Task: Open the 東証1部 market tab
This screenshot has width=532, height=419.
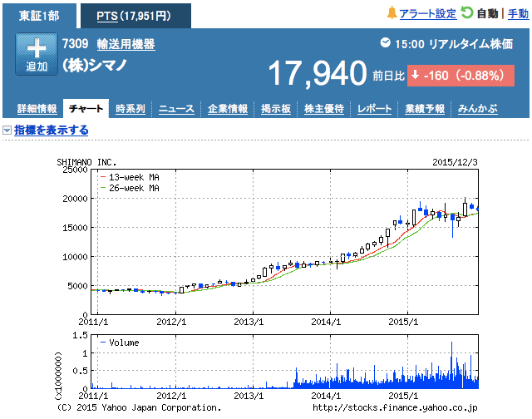Action: tap(38, 15)
